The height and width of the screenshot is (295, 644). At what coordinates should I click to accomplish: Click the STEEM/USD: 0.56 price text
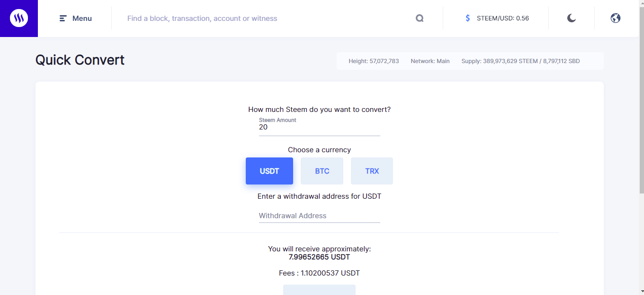[x=503, y=18]
